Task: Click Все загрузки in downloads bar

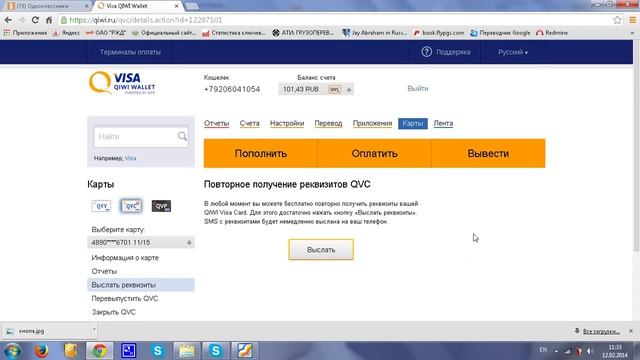Action: coord(601,331)
